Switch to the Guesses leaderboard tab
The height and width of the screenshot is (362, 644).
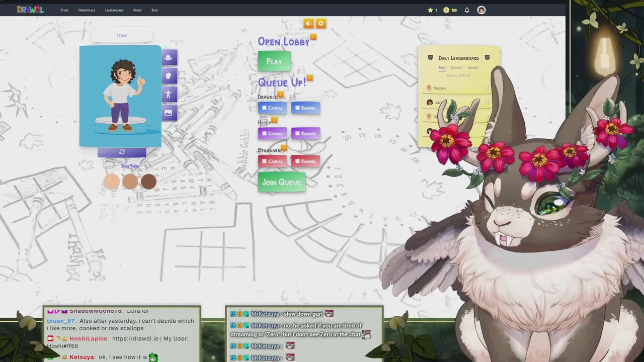pyautogui.click(x=456, y=67)
